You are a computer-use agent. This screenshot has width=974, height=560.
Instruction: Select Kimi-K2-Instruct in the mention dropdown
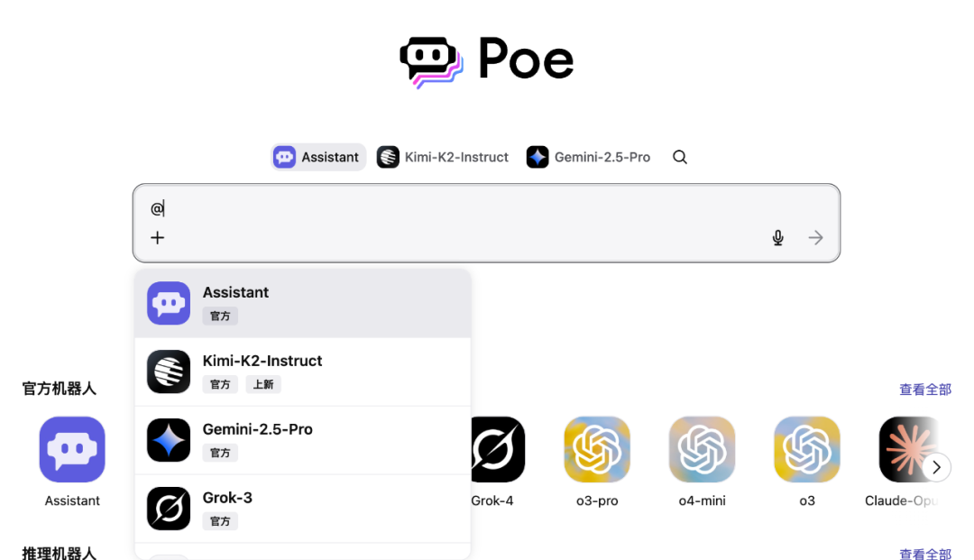302,372
